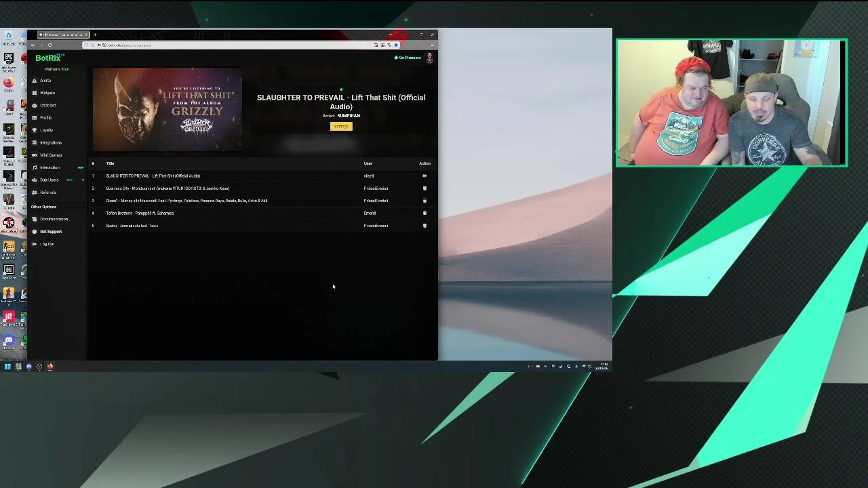Screen dimensions: 868x488
Task: Click the User column header
Action: 368,163
